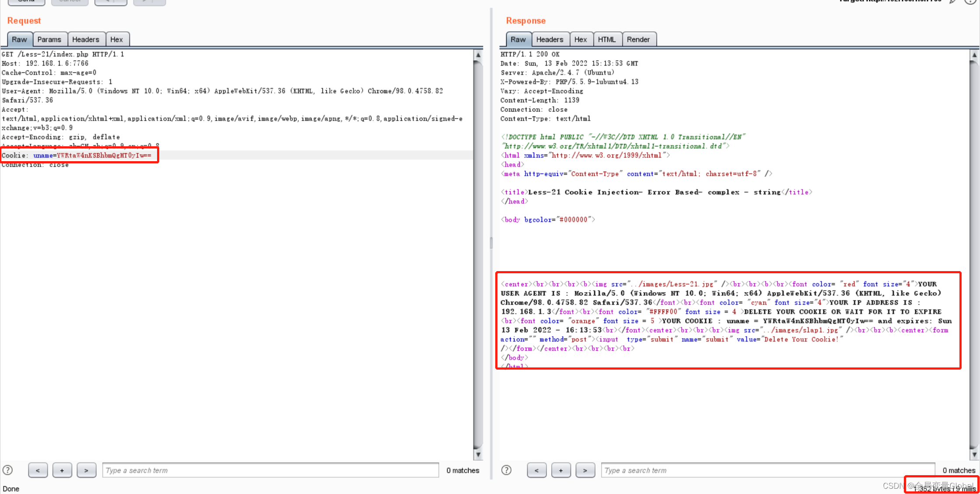Click the User-Agent header line in request
The image size is (980, 494).
pyautogui.click(x=222, y=95)
